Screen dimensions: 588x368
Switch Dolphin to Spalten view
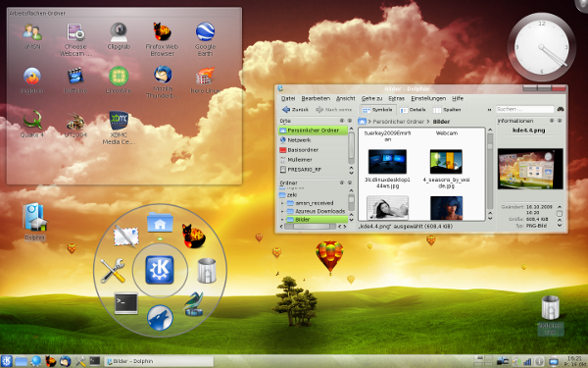point(447,110)
